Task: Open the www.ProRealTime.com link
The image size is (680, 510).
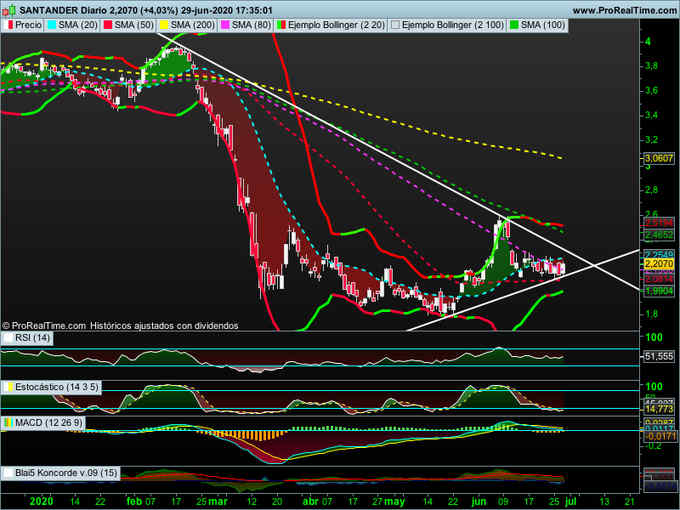Action: click(625, 10)
